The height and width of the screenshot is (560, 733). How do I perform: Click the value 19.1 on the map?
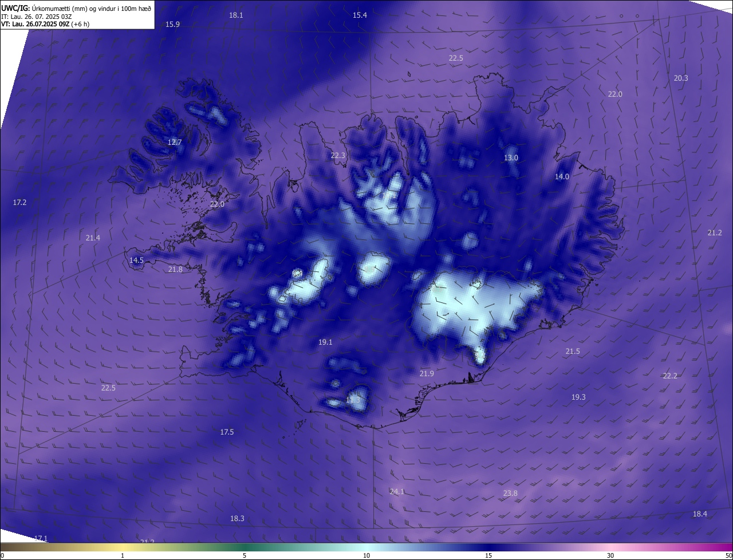tap(325, 342)
